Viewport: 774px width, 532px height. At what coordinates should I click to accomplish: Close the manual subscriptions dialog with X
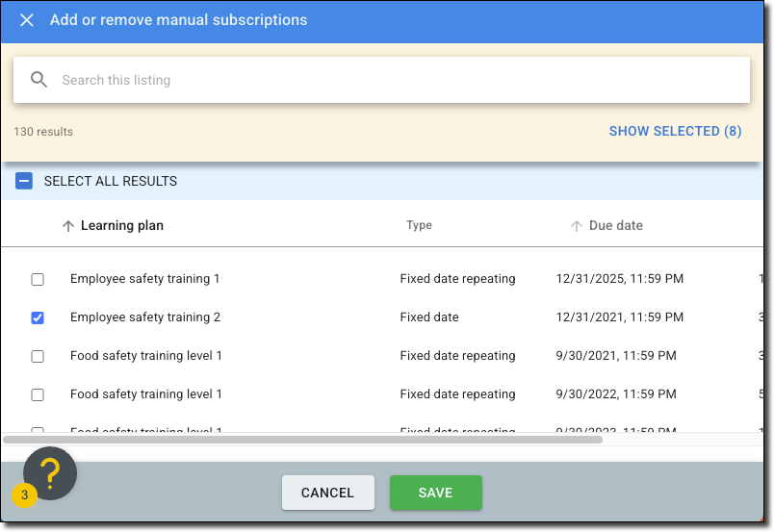click(27, 20)
